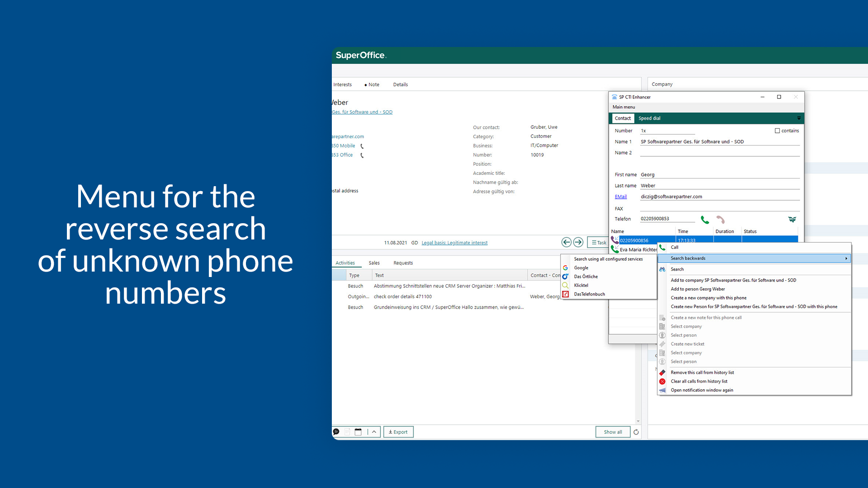Click the green call phone icon beside Telefon
The width and height of the screenshot is (868, 488).
705,220
